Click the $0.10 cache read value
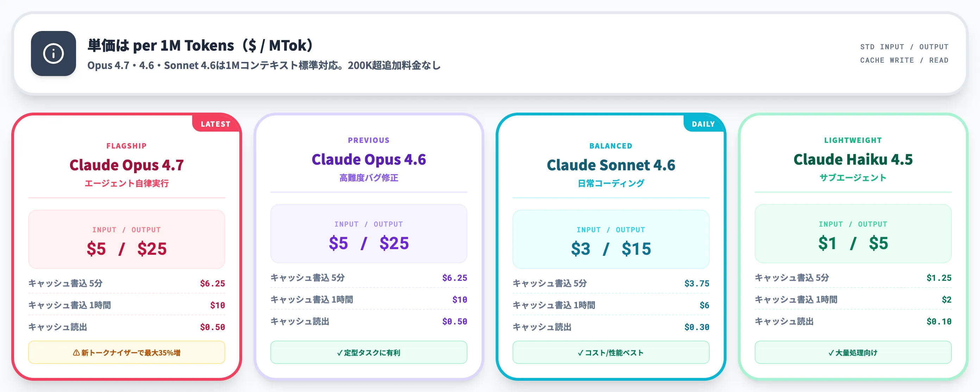This screenshot has width=980, height=392. (939, 321)
